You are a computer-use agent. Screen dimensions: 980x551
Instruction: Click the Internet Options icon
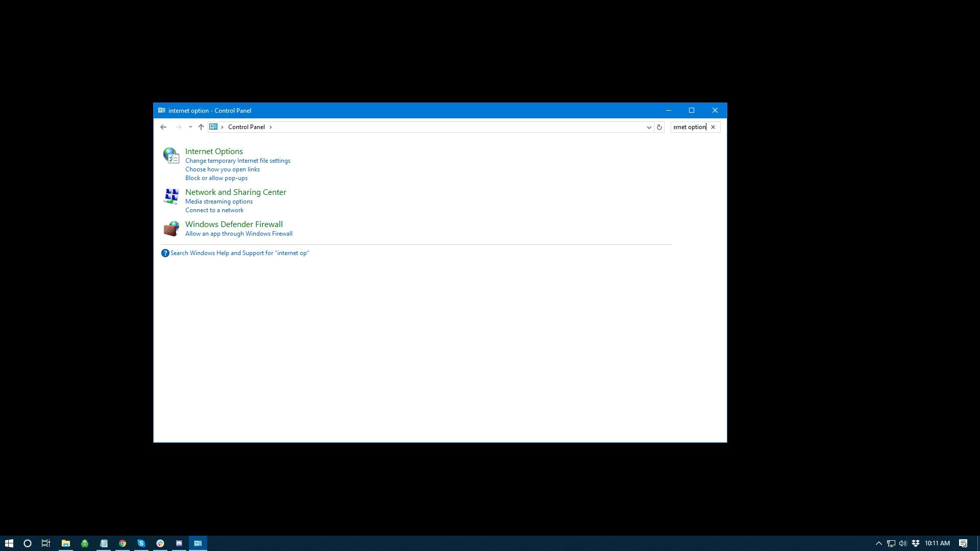tap(171, 155)
